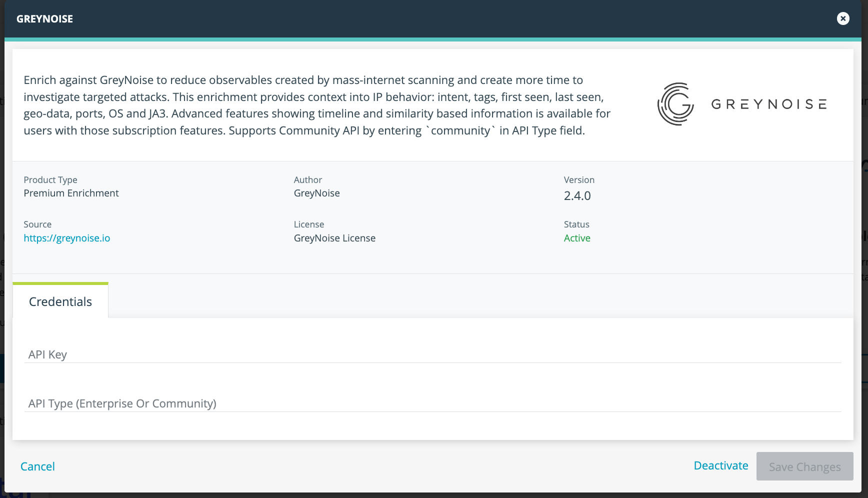Click the version value 2.4.0

pos(577,195)
